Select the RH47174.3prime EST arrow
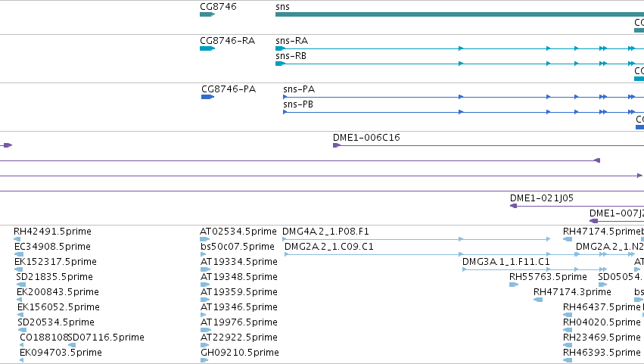The width and height of the screenshot is (644, 364). click(538, 300)
